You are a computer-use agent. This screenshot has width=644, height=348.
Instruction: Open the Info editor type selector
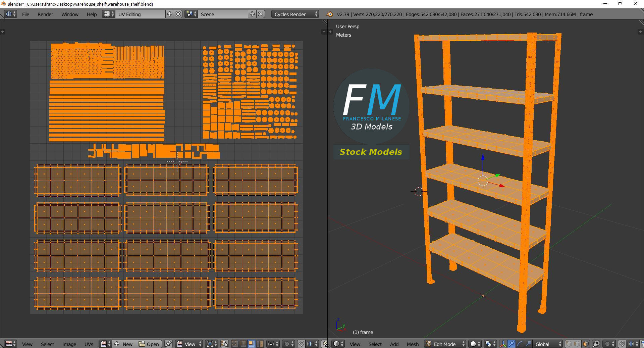coord(10,14)
